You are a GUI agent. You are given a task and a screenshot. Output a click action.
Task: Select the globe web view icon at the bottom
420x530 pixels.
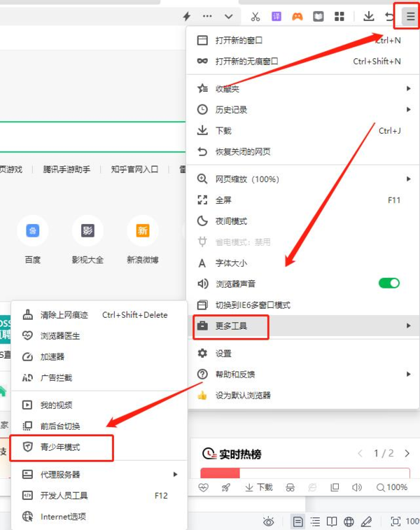pyautogui.click(x=349, y=522)
